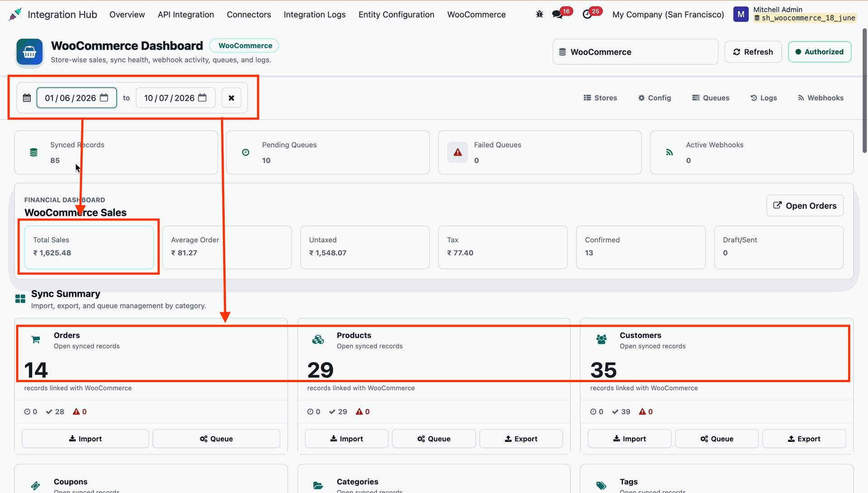
Task: Open the start date calendar picker icon
Action: [104, 98]
